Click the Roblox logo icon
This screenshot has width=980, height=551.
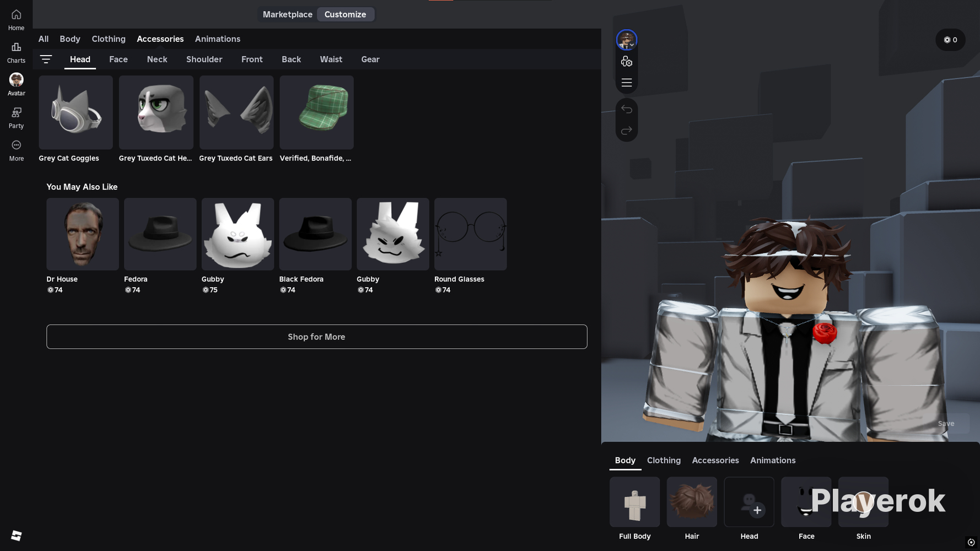[17, 536]
